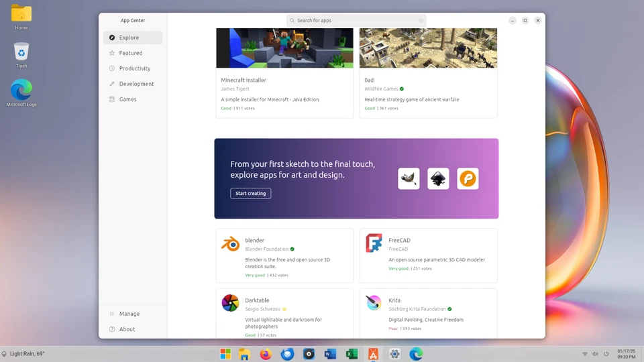Open the Manage page
Viewport: 644px width, 362px height.
[133, 314]
